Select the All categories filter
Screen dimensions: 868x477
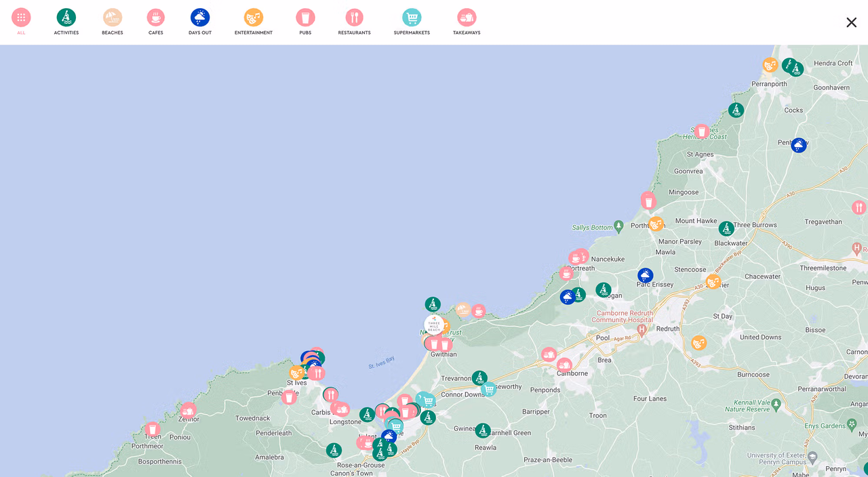21,18
